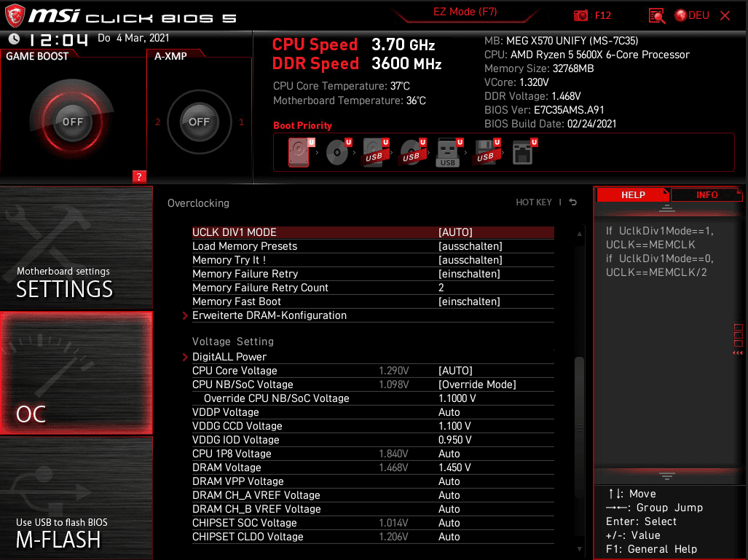Click the scroll up arrow of settings list
This screenshot has width=748, height=560.
point(580,234)
